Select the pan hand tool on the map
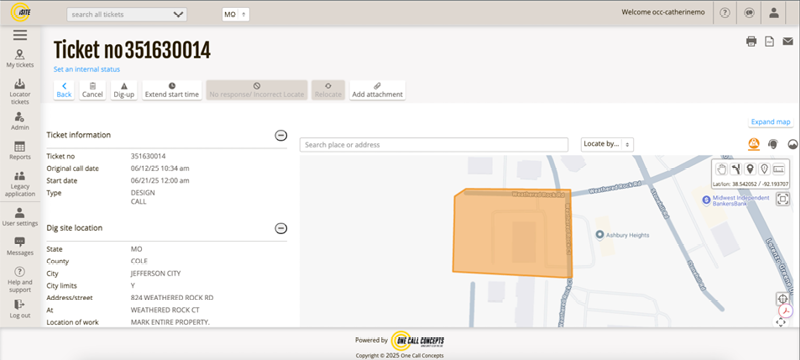Viewport: 800px width, 360px height. 721,169
